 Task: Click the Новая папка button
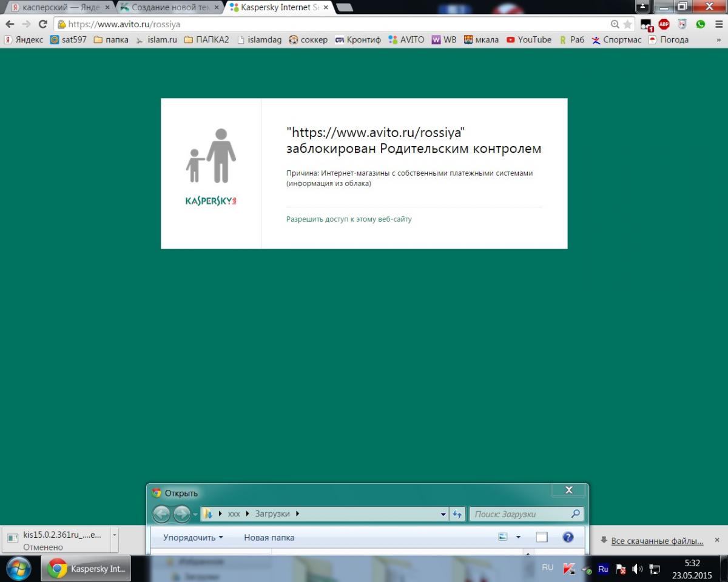pyautogui.click(x=269, y=537)
